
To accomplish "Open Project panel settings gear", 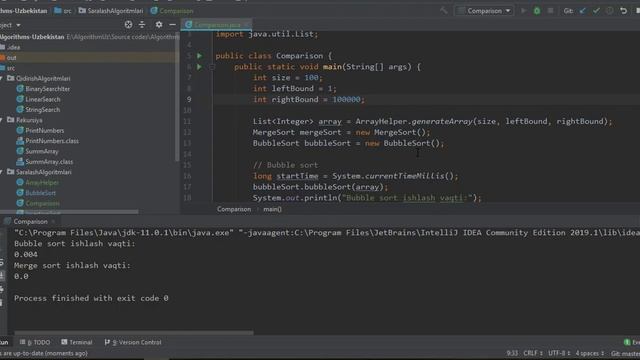I will point(159,24).
